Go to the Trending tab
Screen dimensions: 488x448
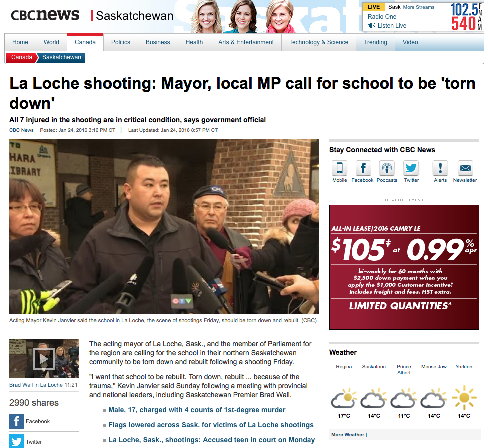[x=375, y=42]
